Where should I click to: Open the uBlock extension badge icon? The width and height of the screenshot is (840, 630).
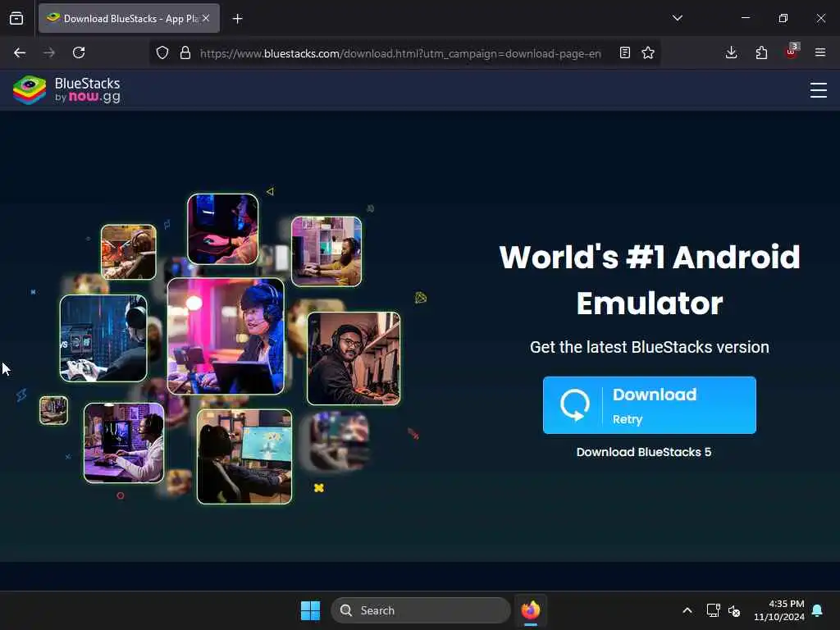pyautogui.click(x=792, y=52)
